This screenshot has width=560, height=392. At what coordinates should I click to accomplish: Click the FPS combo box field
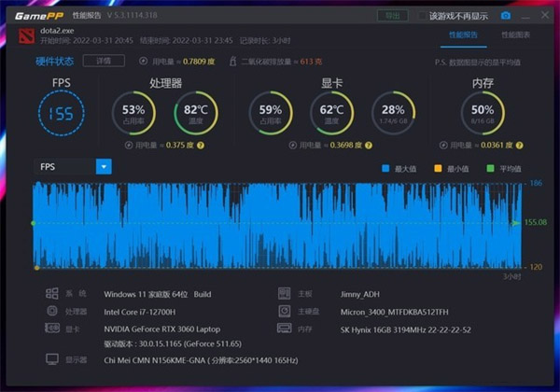pyautogui.click(x=73, y=167)
